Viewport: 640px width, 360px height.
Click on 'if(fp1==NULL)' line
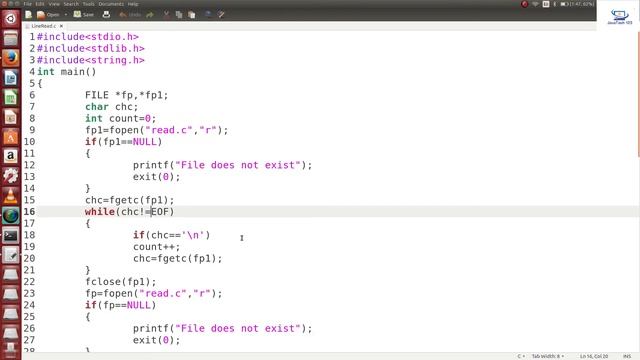(123, 142)
